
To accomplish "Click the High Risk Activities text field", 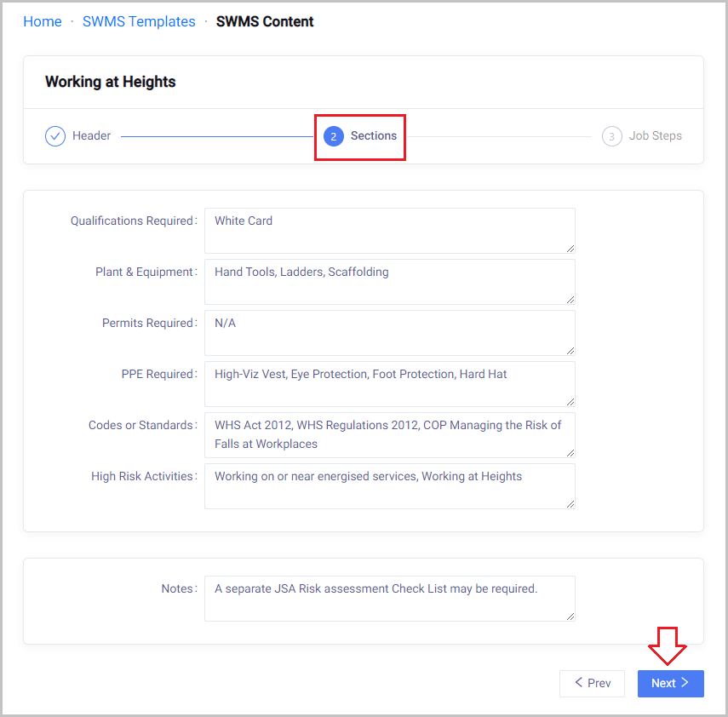I will click(x=389, y=485).
